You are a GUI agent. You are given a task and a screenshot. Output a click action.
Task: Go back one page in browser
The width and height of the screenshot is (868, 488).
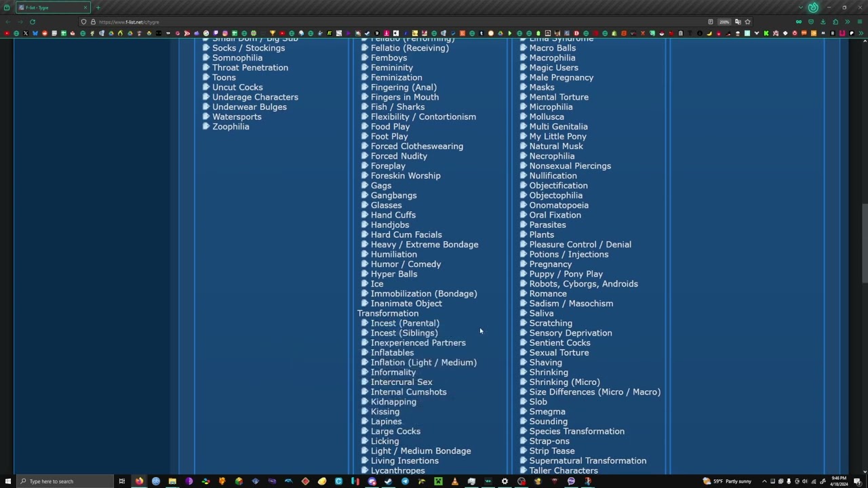point(7,22)
